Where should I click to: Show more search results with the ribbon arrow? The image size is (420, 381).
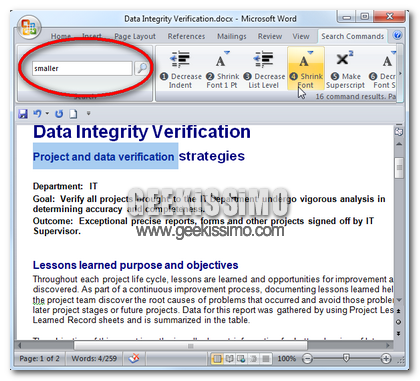(400, 74)
